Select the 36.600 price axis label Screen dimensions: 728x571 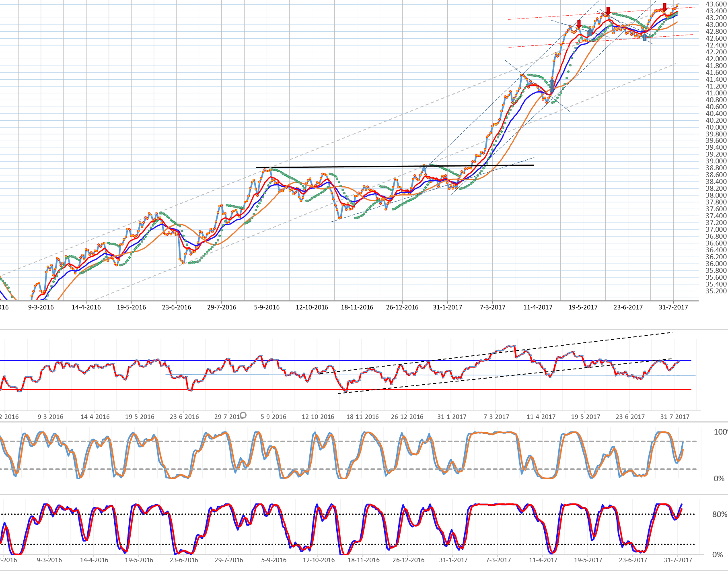click(716, 243)
